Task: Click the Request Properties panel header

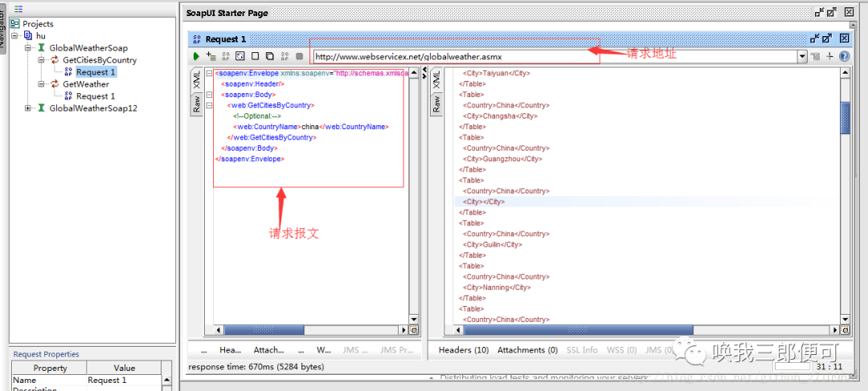Action: click(x=46, y=354)
